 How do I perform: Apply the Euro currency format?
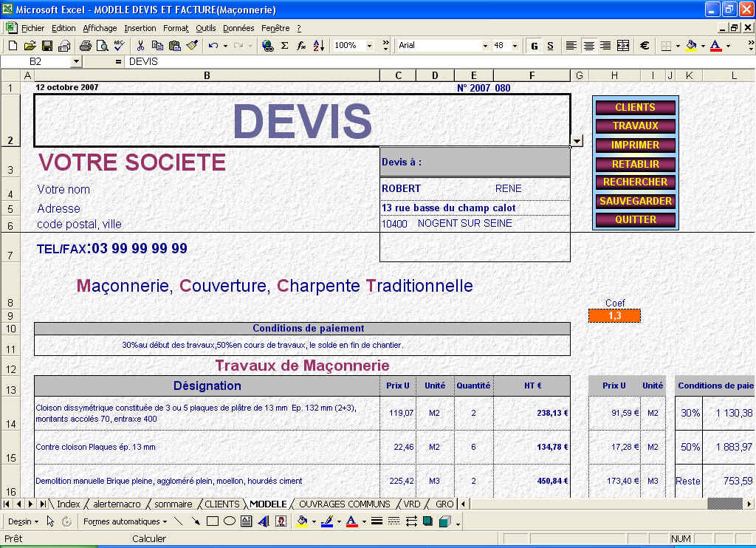tap(645, 45)
